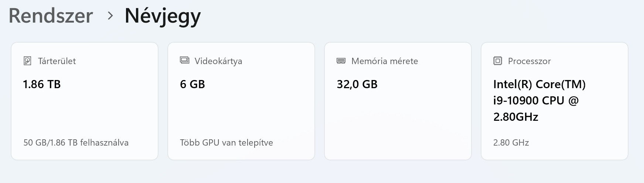The height and width of the screenshot is (183, 644).
Task: Click the Névjegy page title
Action: pyautogui.click(x=163, y=16)
